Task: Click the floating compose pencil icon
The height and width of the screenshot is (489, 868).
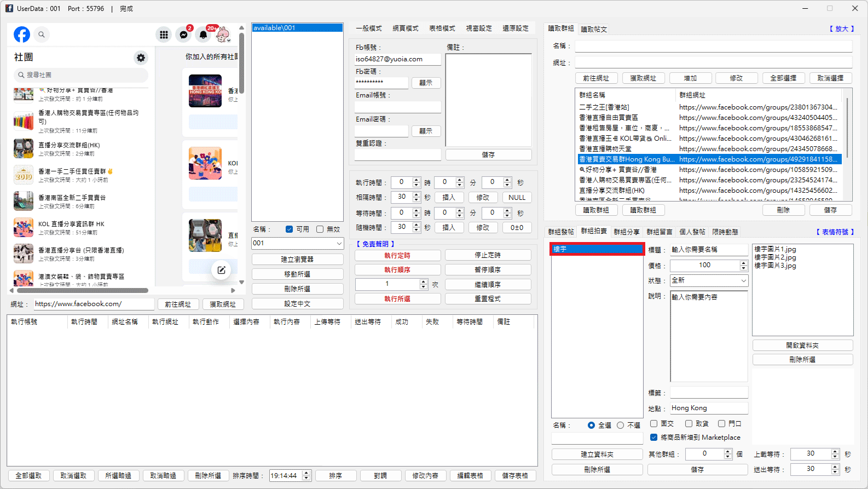Action: click(221, 270)
